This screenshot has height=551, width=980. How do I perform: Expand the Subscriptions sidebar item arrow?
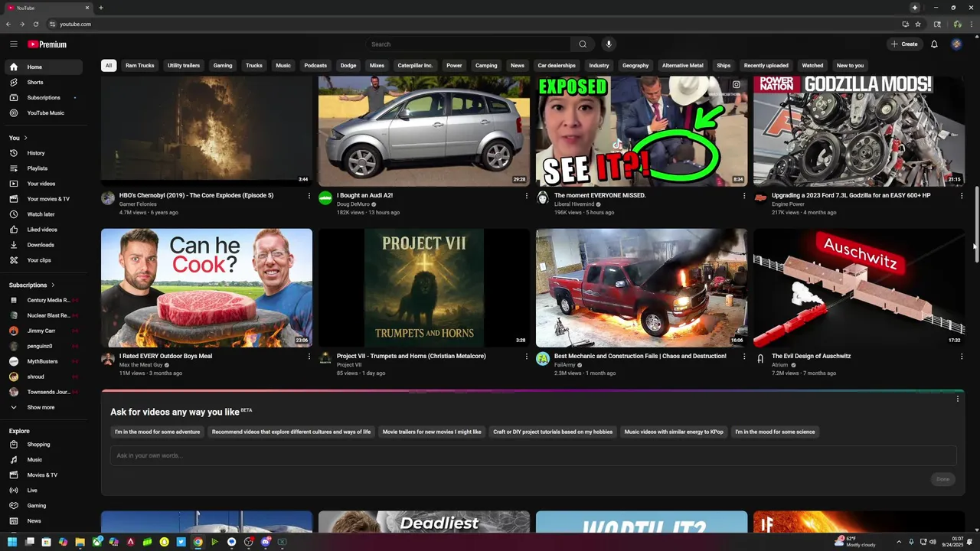pyautogui.click(x=75, y=97)
